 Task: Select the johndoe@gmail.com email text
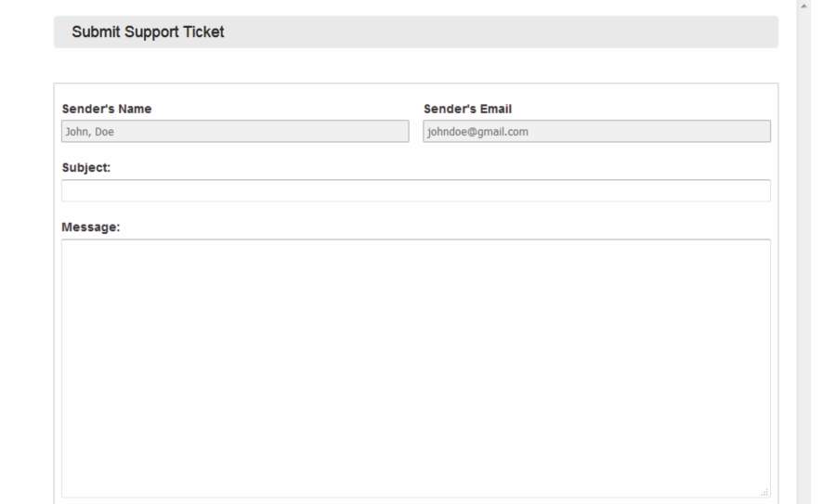click(477, 132)
